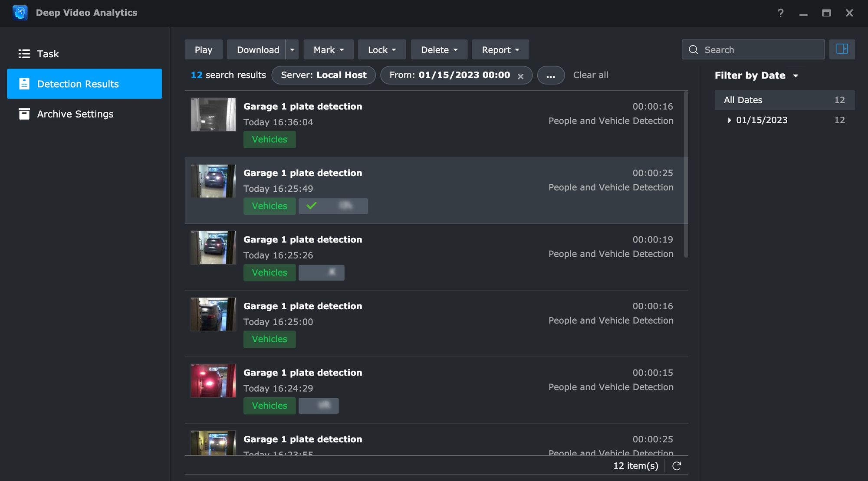Select the 16:24:29 red garage thumbnail
Image resolution: width=868 pixels, height=481 pixels.
click(213, 381)
